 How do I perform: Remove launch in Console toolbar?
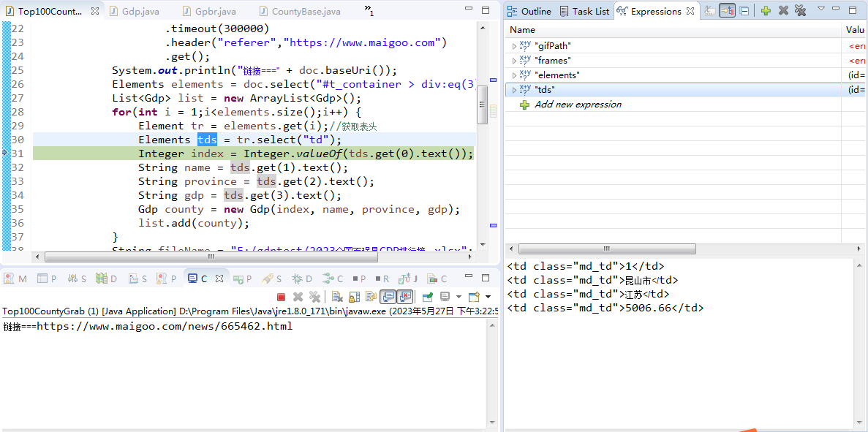click(x=298, y=297)
